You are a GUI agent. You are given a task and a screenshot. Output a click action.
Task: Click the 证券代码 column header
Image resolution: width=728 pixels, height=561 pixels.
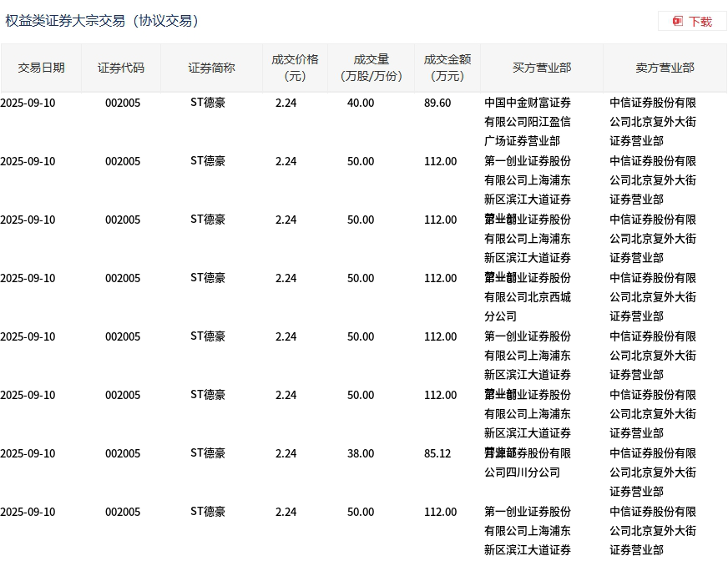coord(121,68)
